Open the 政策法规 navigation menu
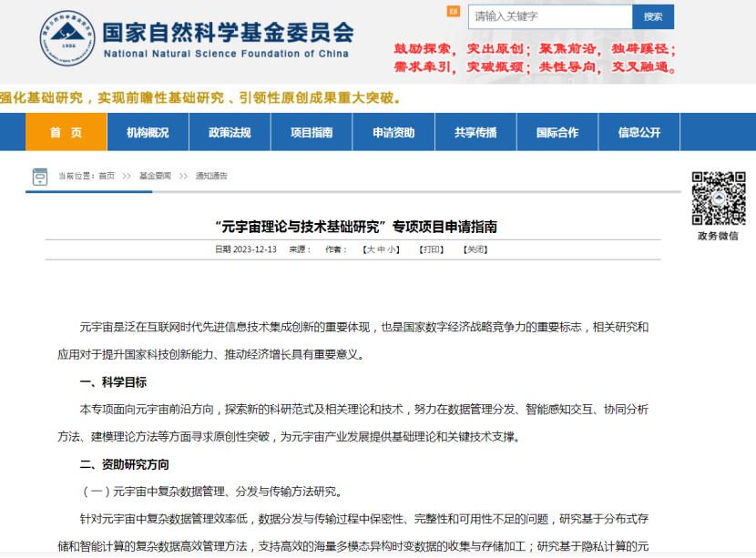Viewport: 756px width, 558px height. click(x=230, y=132)
